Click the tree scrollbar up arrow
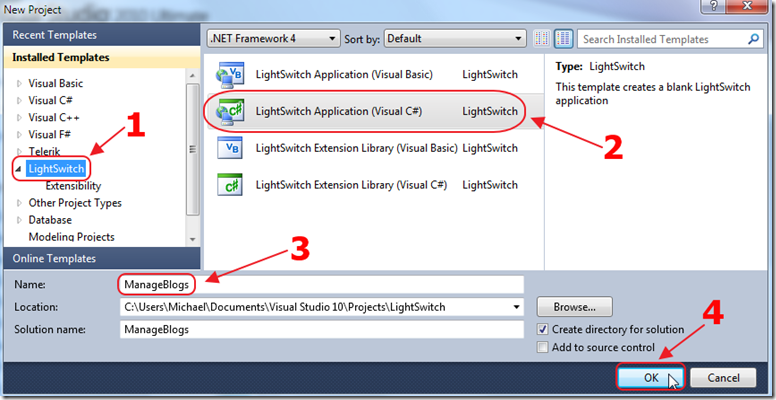776x400 pixels. (193, 76)
